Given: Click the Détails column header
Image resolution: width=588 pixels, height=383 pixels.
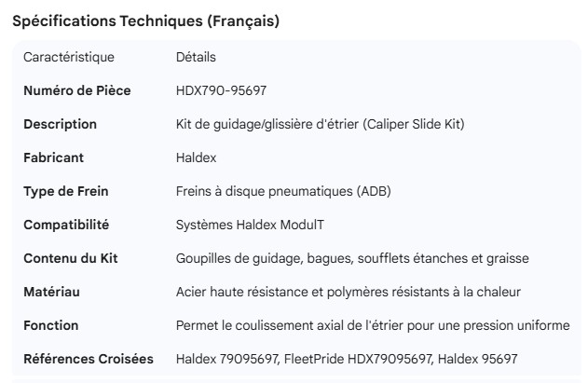Looking at the screenshot, I should click(x=196, y=58).
